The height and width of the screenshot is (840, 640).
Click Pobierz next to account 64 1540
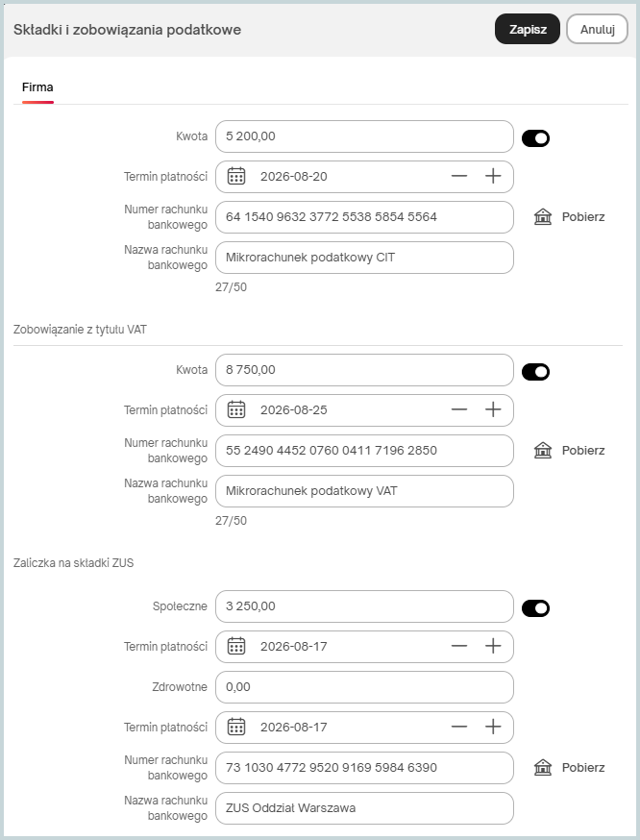pos(583,217)
